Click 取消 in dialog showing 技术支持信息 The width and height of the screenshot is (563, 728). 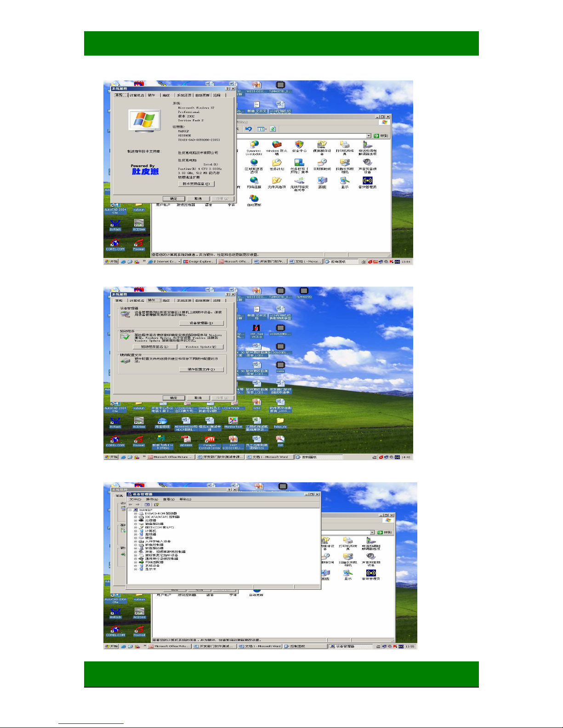(198, 199)
